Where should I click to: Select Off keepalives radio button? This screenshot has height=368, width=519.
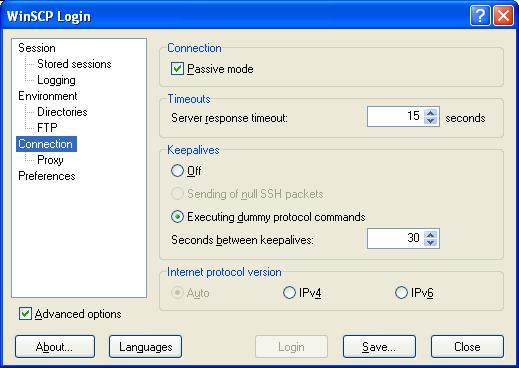[177, 171]
